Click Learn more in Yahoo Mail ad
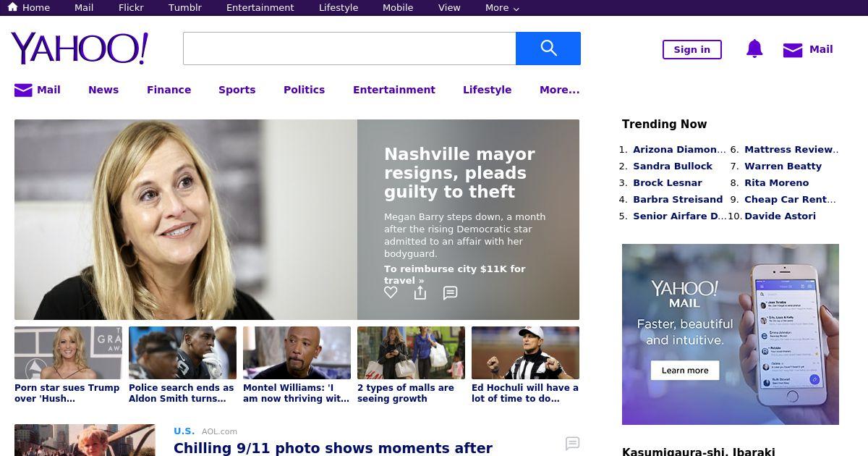This screenshot has height=456, width=868. coord(685,370)
